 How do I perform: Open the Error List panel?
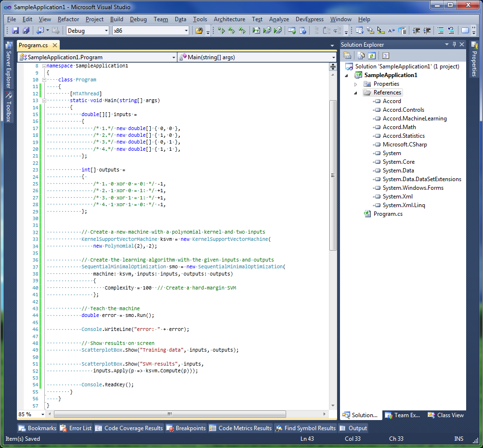click(76, 428)
